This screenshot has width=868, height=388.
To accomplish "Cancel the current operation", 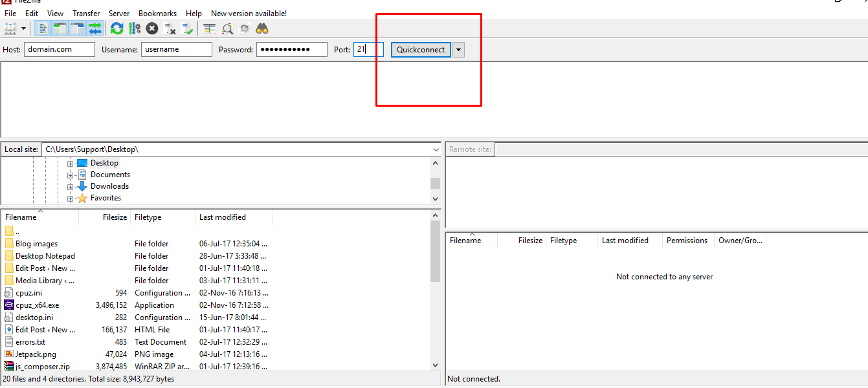I will [x=152, y=28].
